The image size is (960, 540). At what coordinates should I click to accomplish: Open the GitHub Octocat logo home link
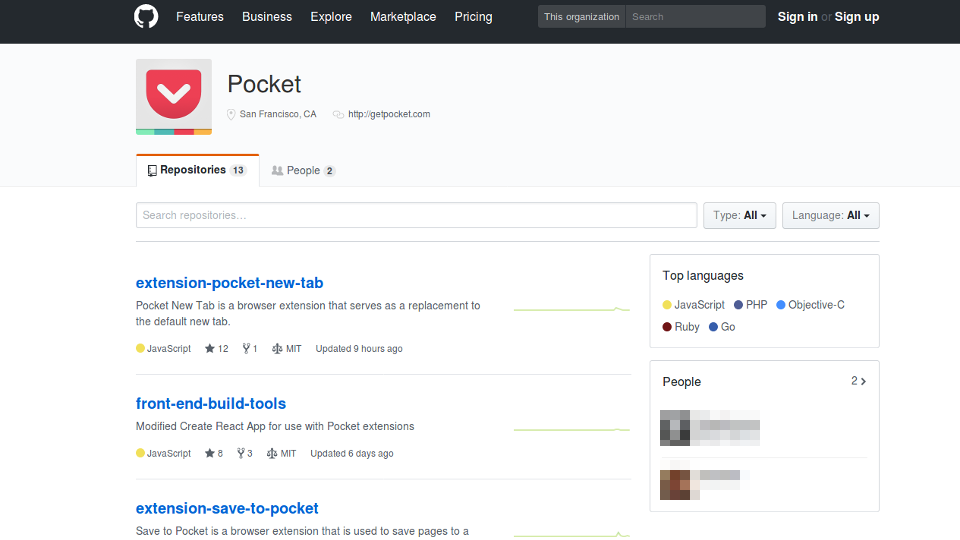click(146, 17)
